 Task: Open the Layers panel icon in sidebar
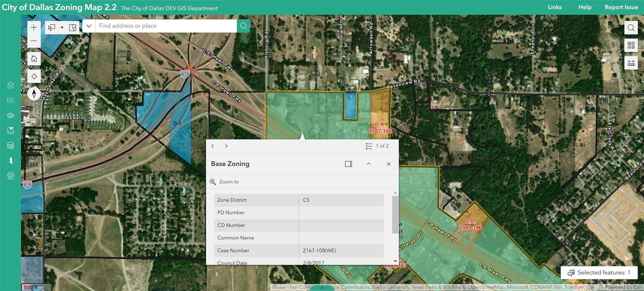coord(10,85)
